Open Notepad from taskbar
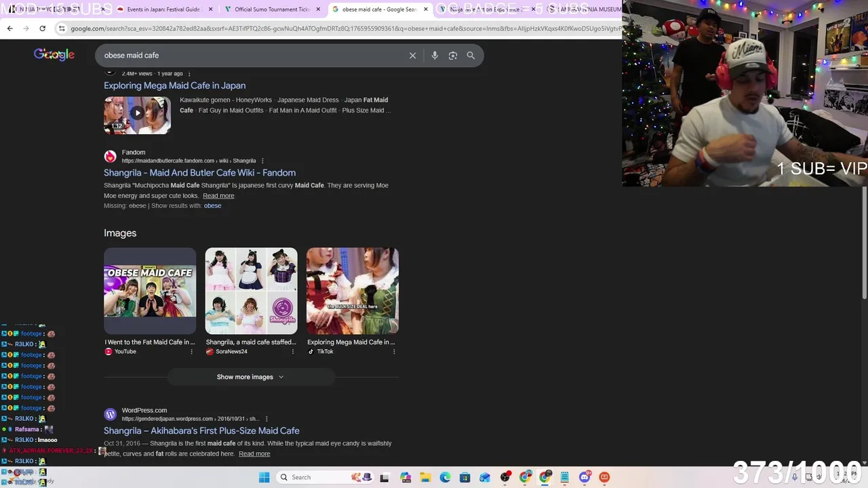Image resolution: width=868 pixels, height=488 pixels. (x=564, y=477)
